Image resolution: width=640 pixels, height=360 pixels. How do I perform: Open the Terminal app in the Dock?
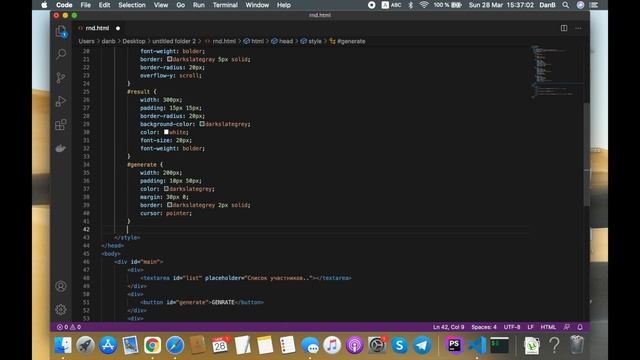pos(500,345)
